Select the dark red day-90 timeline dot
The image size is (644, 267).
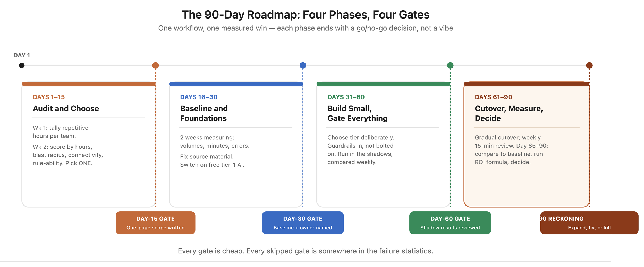pos(589,65)
